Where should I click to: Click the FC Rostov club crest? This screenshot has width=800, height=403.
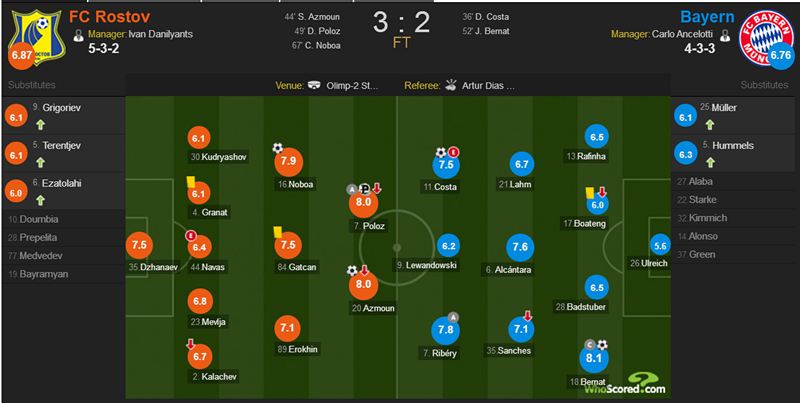point(36,38)
